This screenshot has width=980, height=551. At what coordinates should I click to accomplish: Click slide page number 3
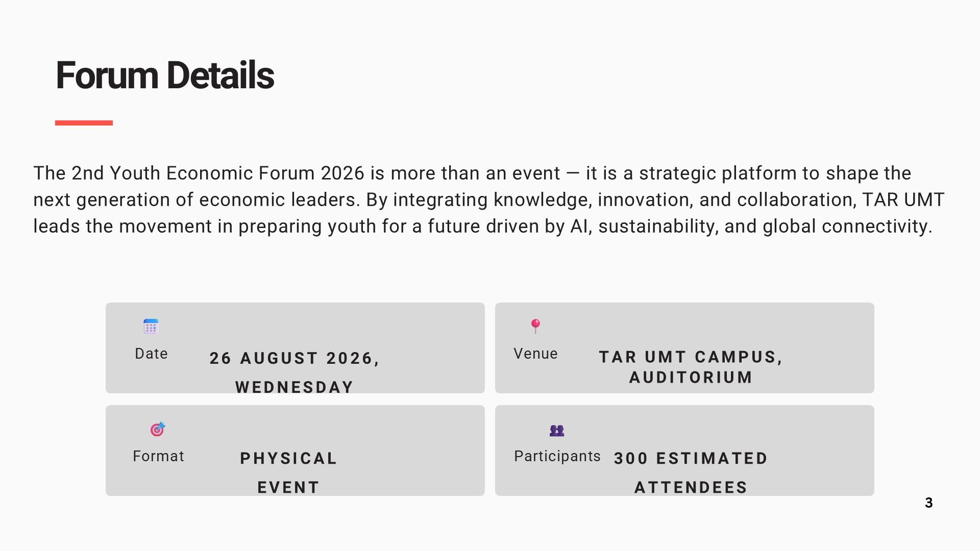pos(929,503)
